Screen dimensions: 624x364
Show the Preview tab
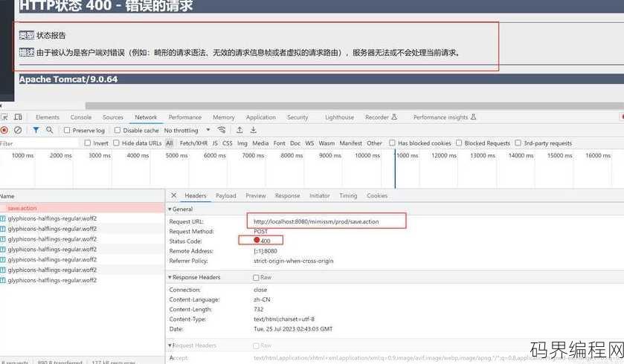(256, 195)
